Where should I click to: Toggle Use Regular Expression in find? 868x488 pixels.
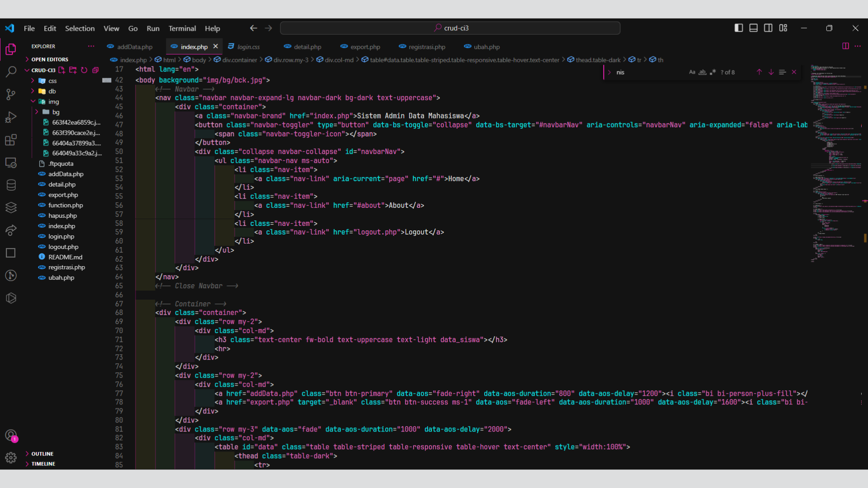(713, 72)
